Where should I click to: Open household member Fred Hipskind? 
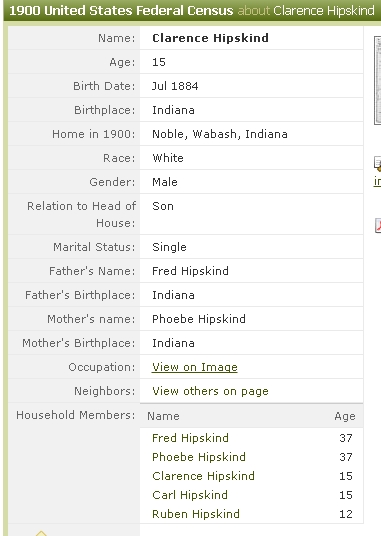[190, 438]
